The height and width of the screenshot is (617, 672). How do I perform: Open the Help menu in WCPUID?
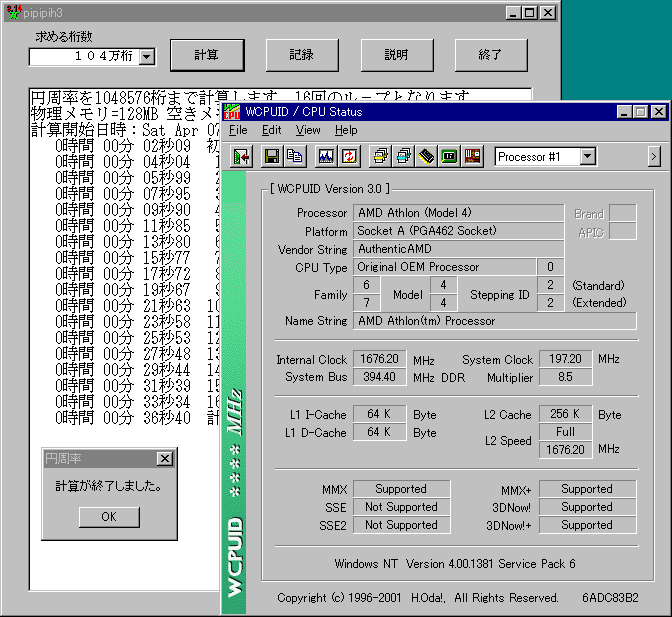point(346,130)
